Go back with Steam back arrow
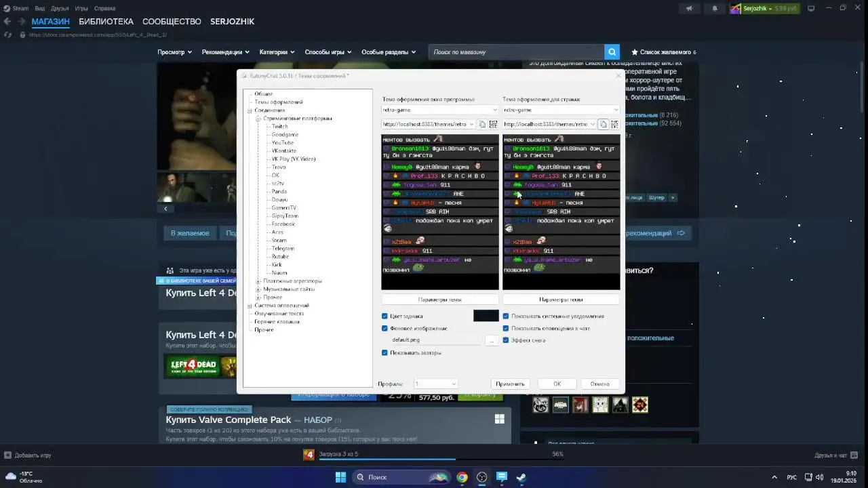Viewport: 868px width, 488px height. click(x=7, y=22)
